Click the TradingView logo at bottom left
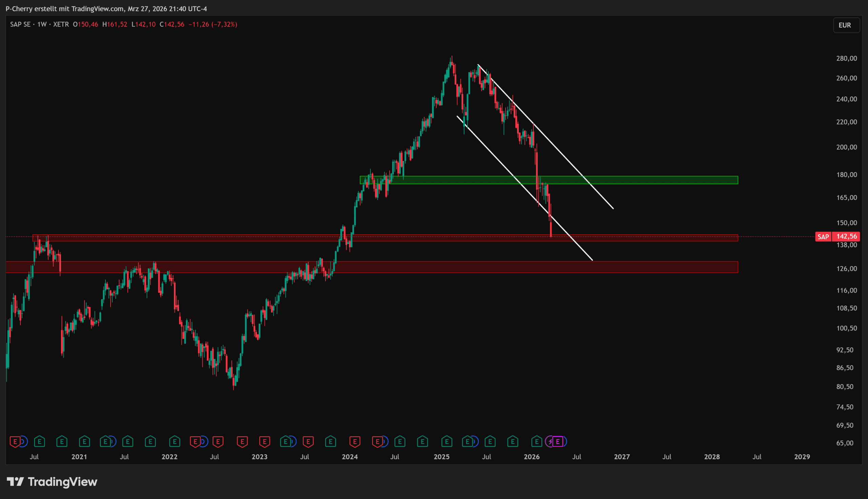The width and height of the screenshot is (868, 499). [52, 482]
